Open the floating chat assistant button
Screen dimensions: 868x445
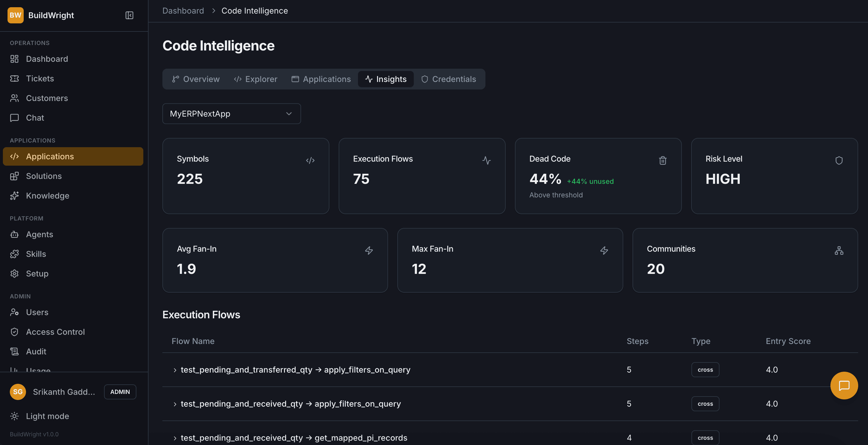[x=844, y=385]
